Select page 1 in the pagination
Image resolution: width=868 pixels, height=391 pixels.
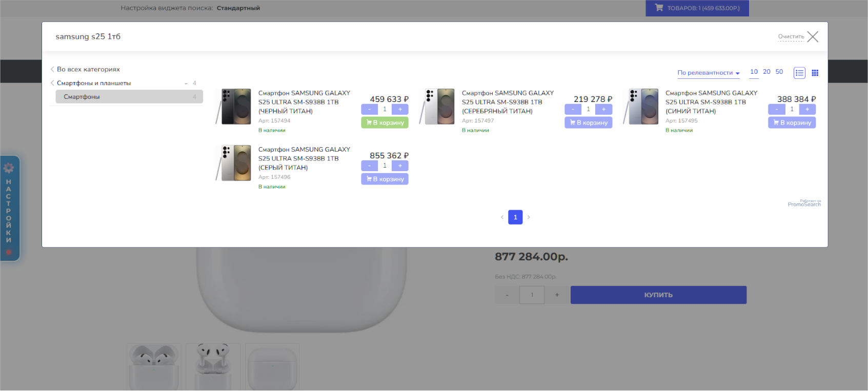(x=515, y=217)
